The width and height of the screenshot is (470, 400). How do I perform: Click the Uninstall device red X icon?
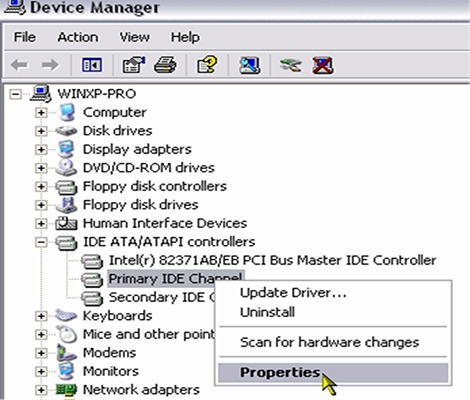coord(323,65)
